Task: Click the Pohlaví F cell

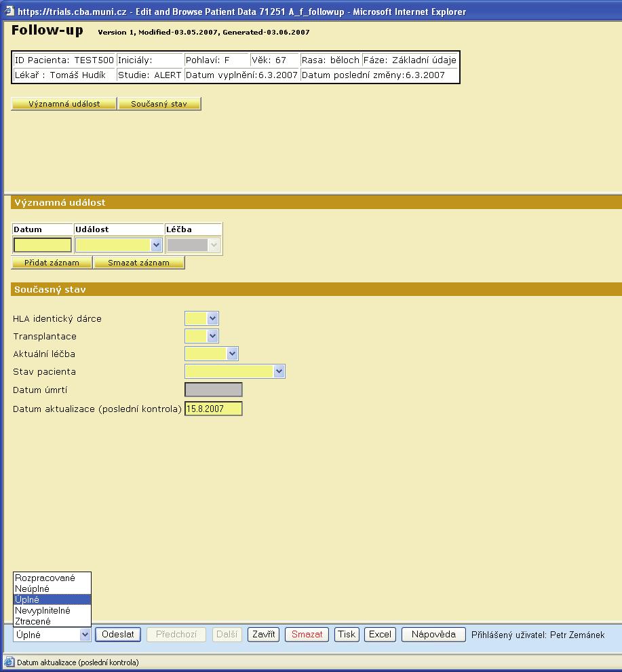Action: (x=217, y=60)
